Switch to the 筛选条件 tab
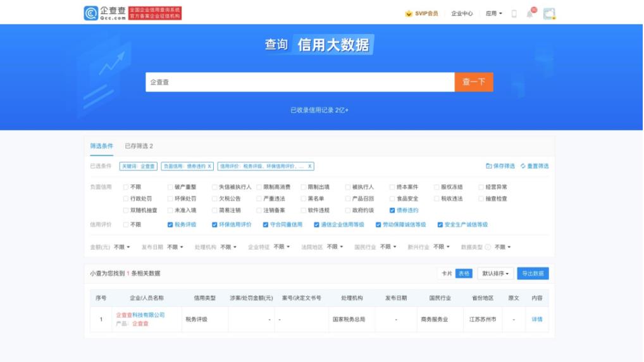Image resolution: width=644 pixels, height=362 pixels. tap(101, 147)
